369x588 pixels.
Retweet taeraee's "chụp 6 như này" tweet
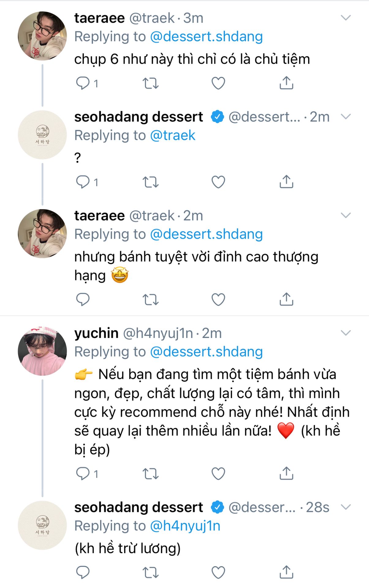click(x=151, y=83)
